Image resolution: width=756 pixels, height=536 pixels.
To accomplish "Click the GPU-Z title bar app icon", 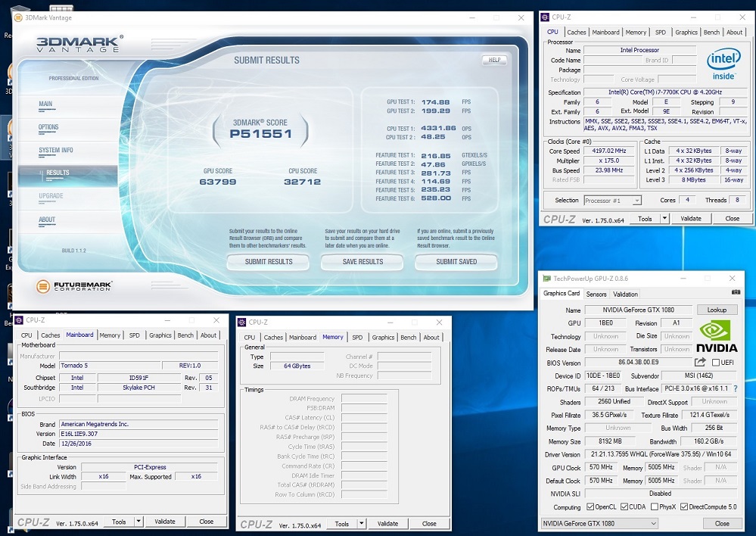I will (x=546, y=279).
